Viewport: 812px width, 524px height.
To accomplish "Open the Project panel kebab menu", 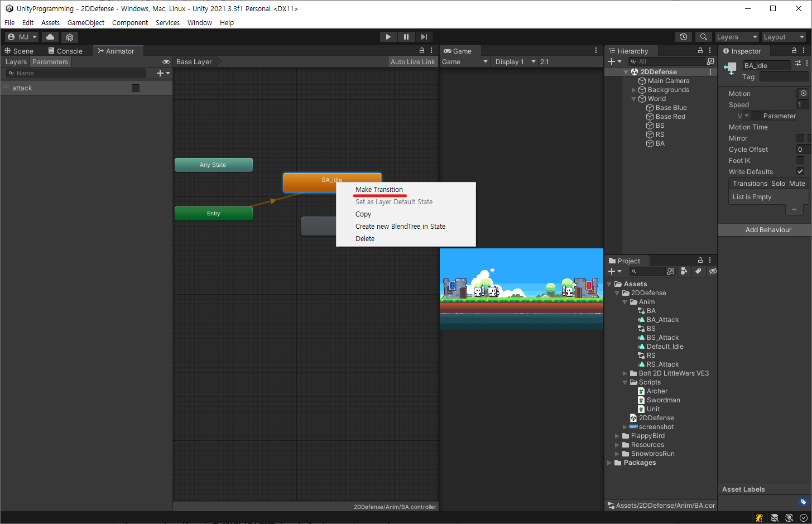I will coord(710,260).
